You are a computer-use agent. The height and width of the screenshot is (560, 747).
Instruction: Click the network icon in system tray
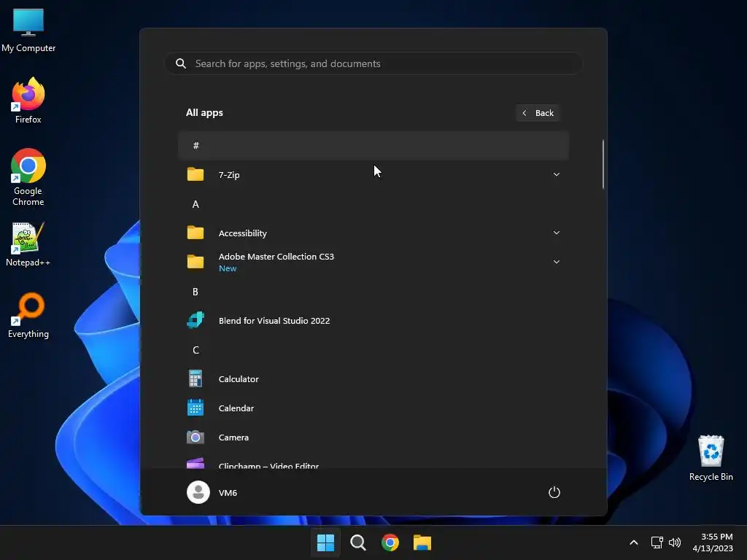(657, 542)
